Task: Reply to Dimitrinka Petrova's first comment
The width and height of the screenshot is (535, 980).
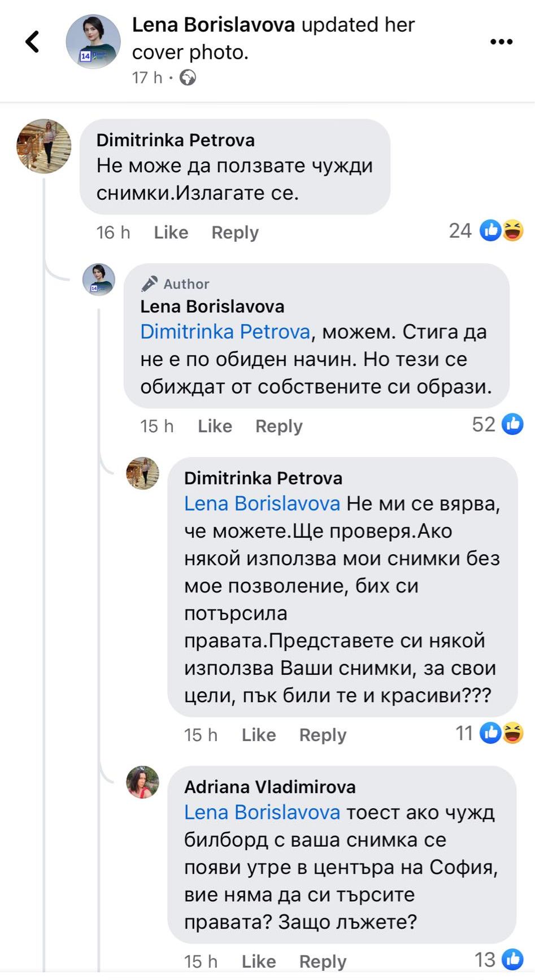Action: point(235,232)
